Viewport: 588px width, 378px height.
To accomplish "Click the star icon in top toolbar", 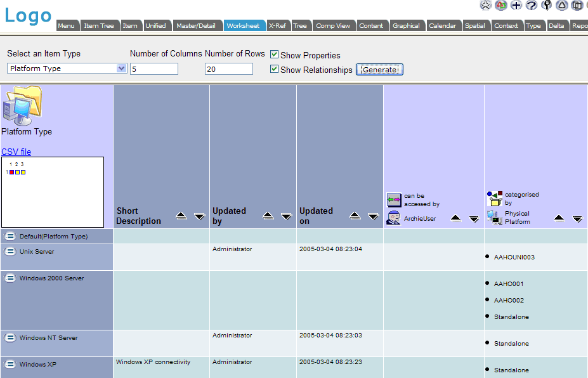I will (486, 5).
